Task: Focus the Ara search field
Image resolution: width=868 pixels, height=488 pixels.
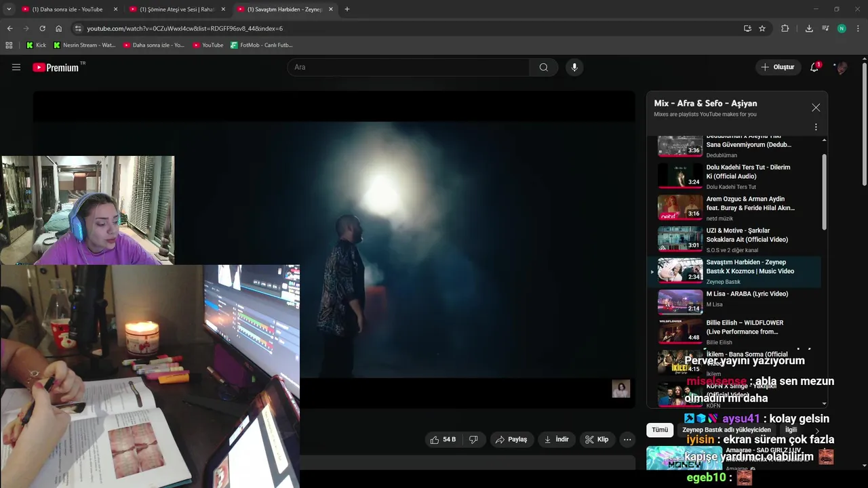Action: click(x=408, y=67)
